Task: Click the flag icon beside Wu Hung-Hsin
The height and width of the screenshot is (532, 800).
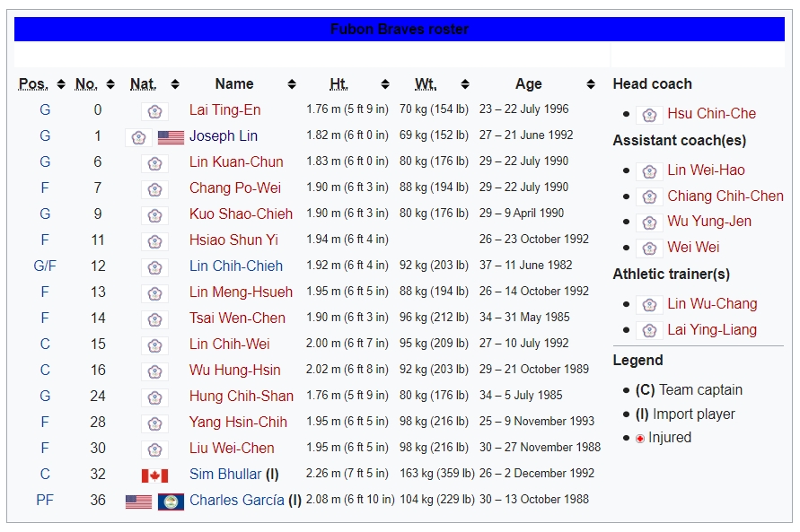Action: click(154, 371)
